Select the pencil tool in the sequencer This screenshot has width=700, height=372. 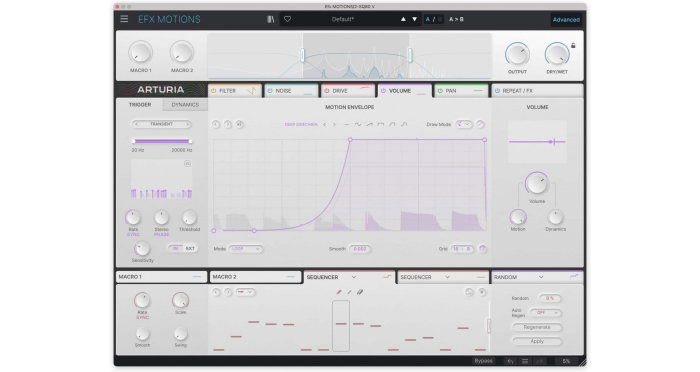(x=339, y=292)
